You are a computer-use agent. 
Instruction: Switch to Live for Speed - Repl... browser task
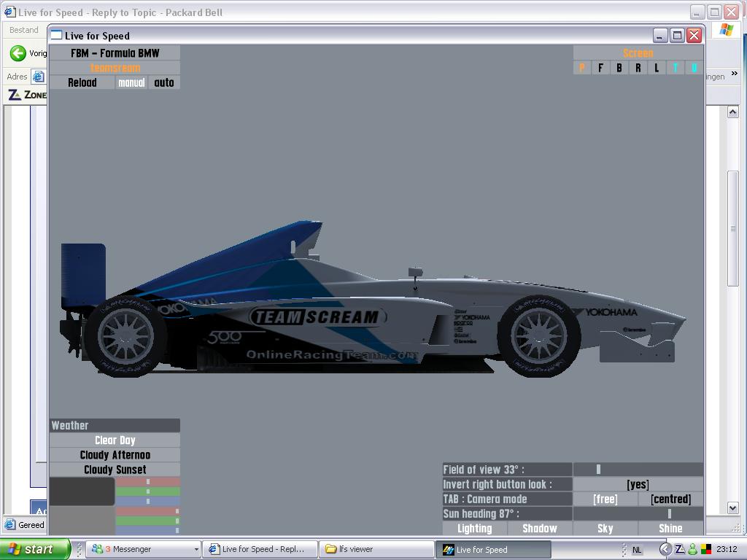point(260,549)
